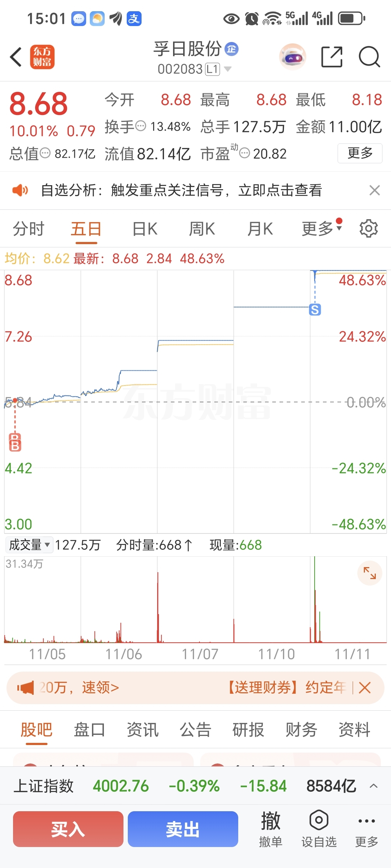
Task: Dismiss the 自选分析 notification bar
Action: pyautogui.click(x=374, y=190)
